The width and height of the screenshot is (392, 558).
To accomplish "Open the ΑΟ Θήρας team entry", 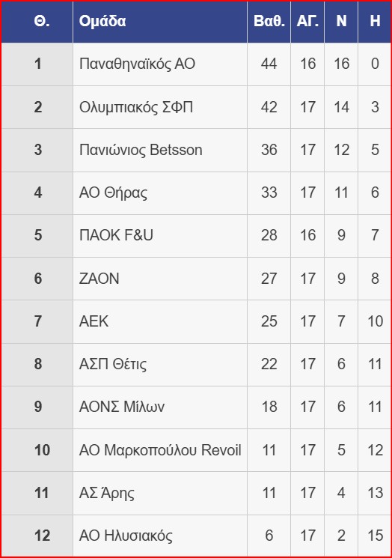I will coord(113,193).
